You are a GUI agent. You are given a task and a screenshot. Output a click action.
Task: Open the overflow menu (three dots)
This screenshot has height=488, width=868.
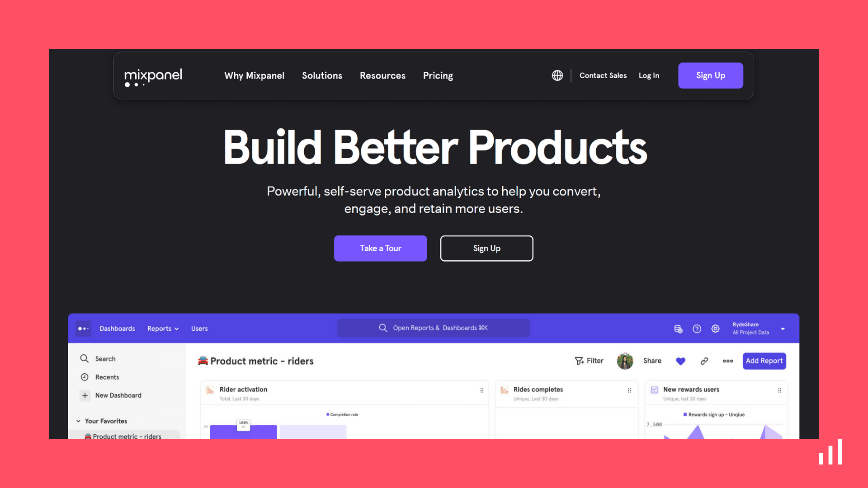[727, 361]
